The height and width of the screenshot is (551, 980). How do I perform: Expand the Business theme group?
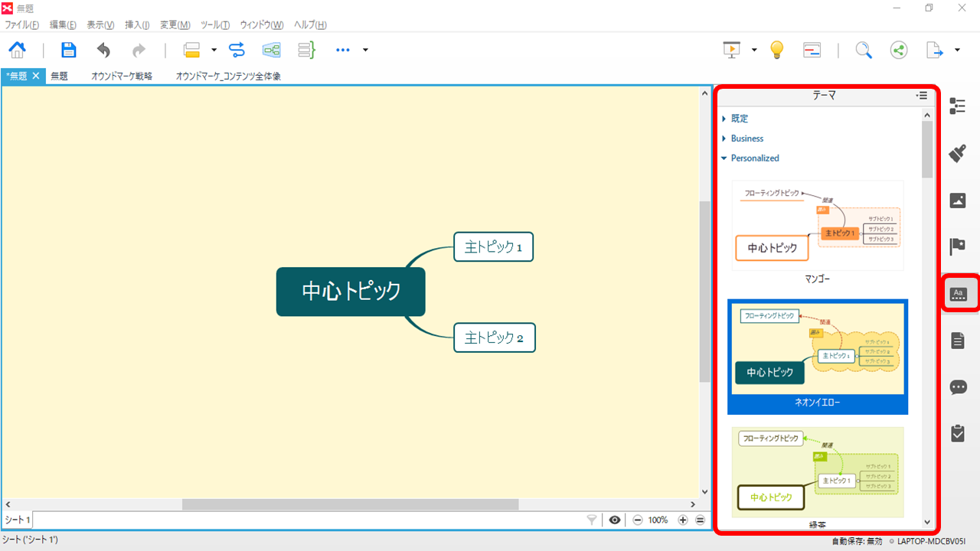pos(746,139)
